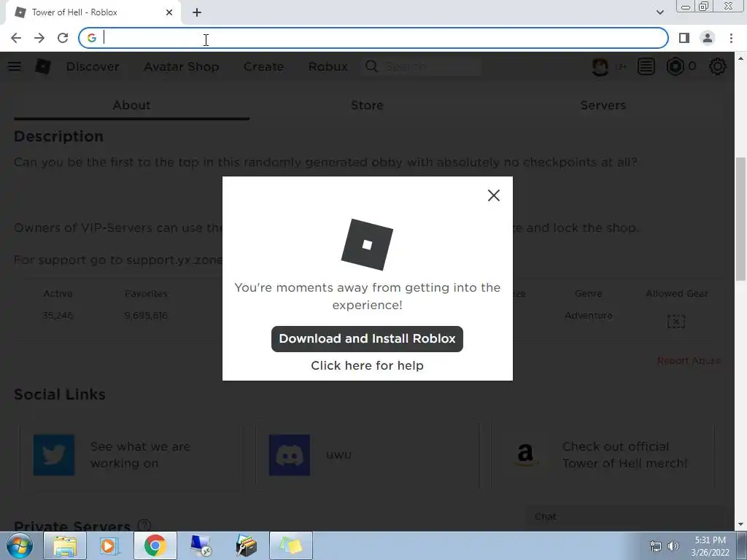Click scrollbar down arrow
The image size is (747, 560).
pyautogui.click(x=741, y=525)
